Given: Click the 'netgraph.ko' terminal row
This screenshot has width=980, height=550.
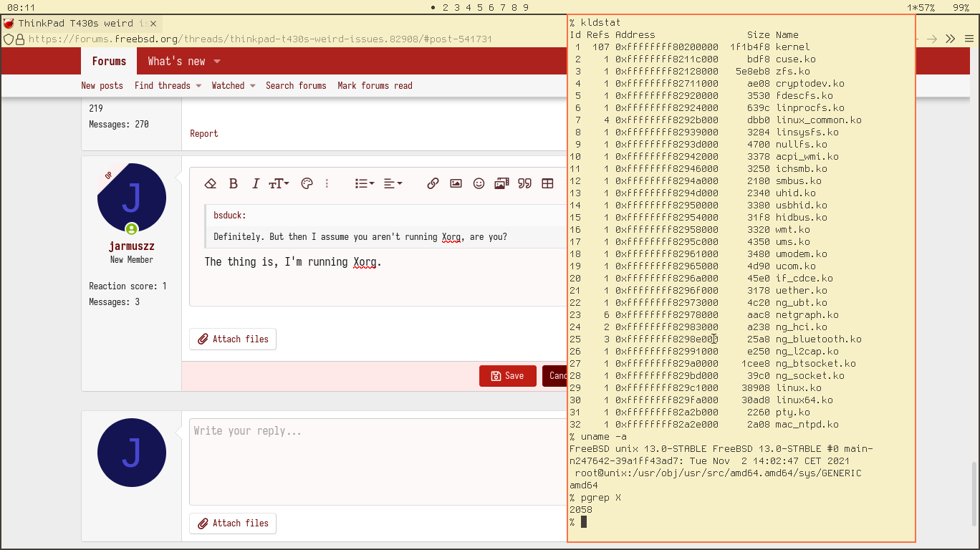Looking at the screenshot, I should click(x=704, y=315).
